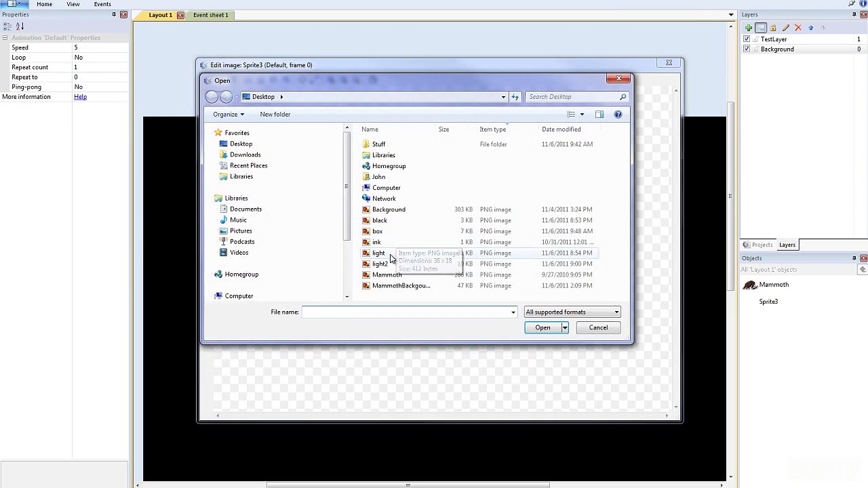The image size is (868, 488).
Task: Sort files by the Name column
Action: [370, 129]
